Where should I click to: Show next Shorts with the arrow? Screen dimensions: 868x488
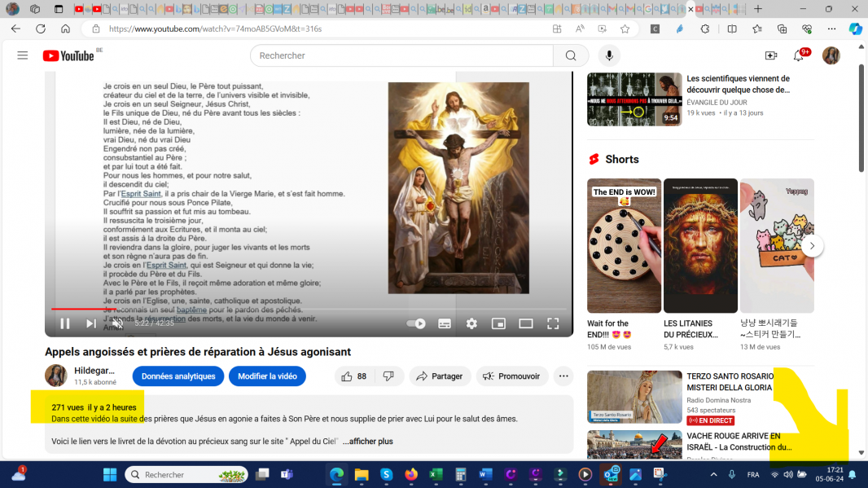pos(812,246)
